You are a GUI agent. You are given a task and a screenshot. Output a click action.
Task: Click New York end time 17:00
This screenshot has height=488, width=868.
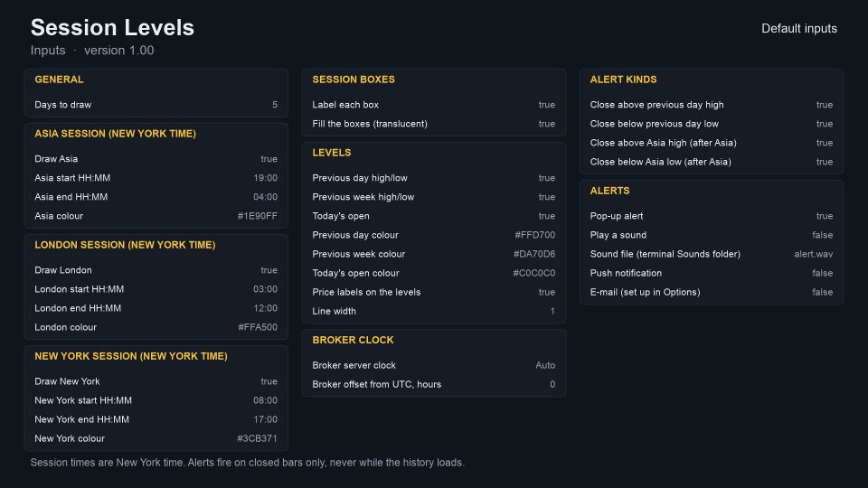click(265, 419)
